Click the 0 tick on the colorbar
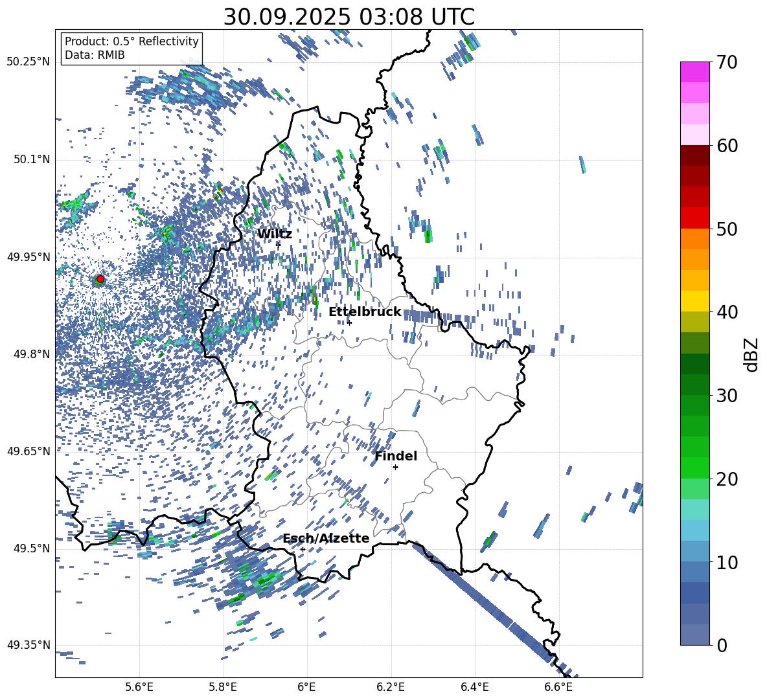Viewport: 767px width, 700px height. (722, 645)
